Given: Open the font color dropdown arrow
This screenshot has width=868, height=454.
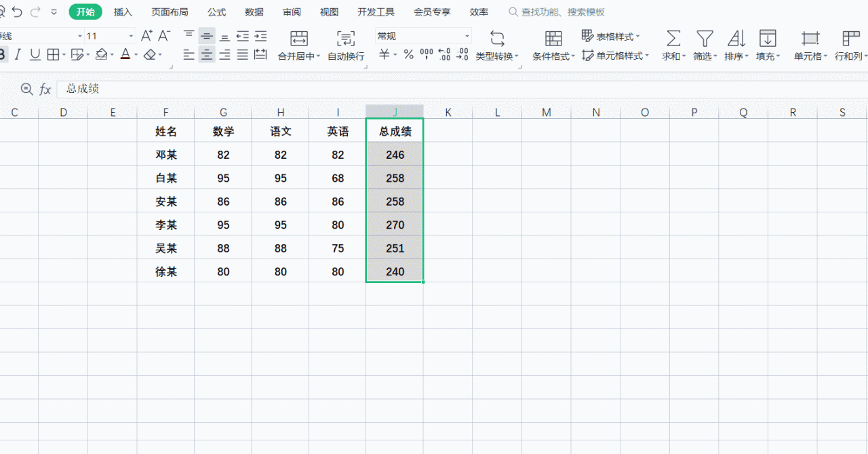Looking at the screenshot, I should tap(136, 55).
